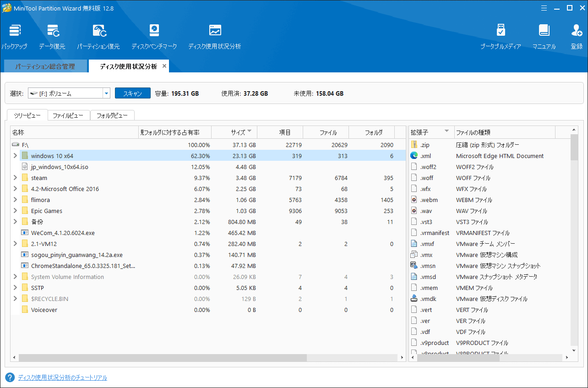Click the Register (登録) icon
This screenshot has width=588, height=388.
pyautogui.click(x=577, y=31)
